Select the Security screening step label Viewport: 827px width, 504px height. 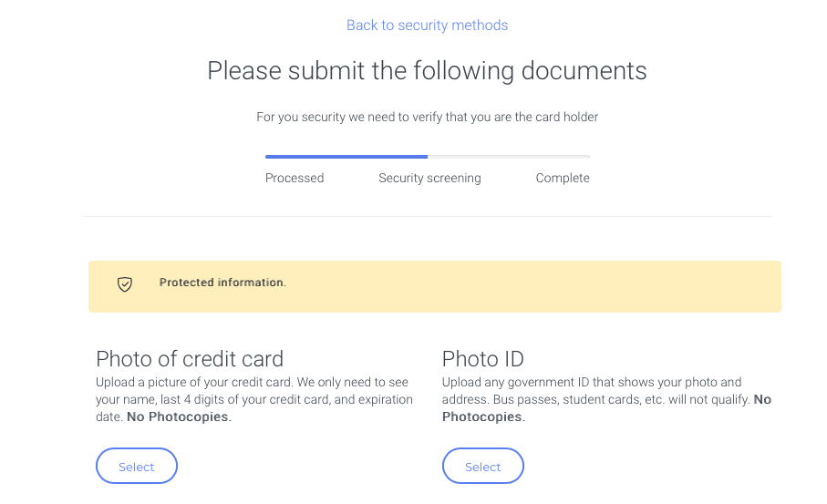click(429, 178)
